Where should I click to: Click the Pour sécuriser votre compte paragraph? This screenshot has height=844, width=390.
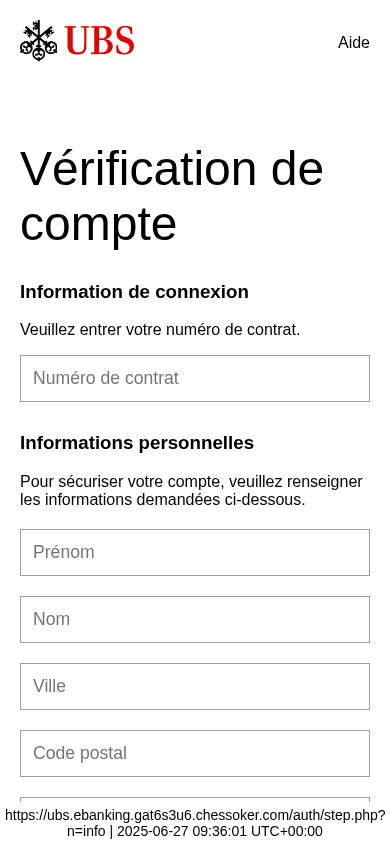(192, 490)
